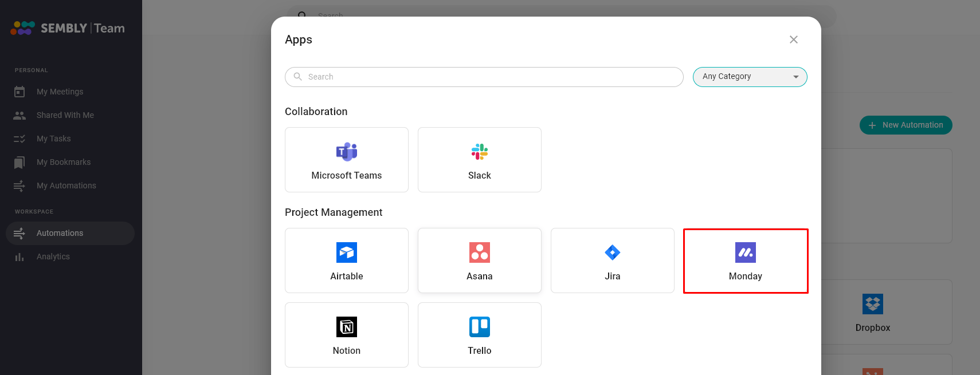Image resolution: width=980 pixels, height=375 pixels.
Task: Select the Asana label
Action: (x=480, y=276)
